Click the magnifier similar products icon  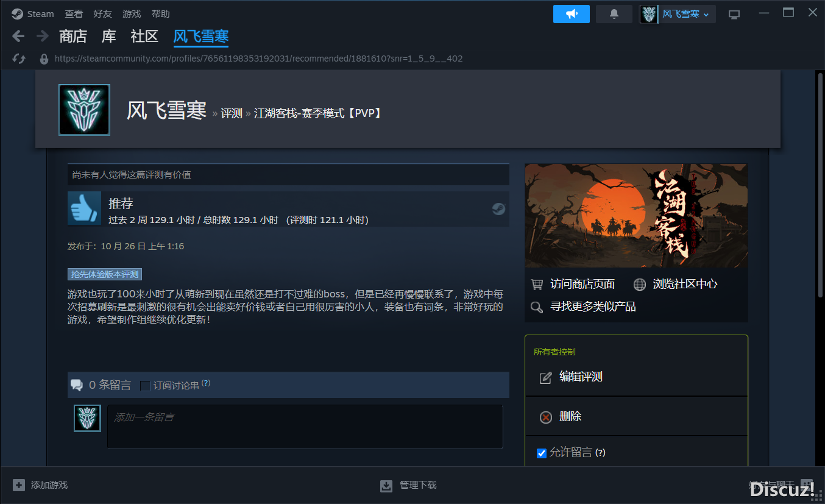coord(537,307)
